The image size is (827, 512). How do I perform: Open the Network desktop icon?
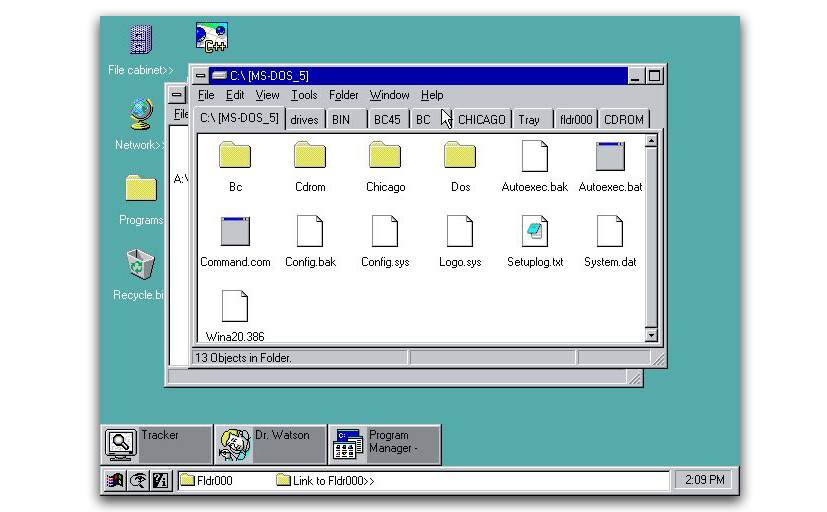click(140, 115)
